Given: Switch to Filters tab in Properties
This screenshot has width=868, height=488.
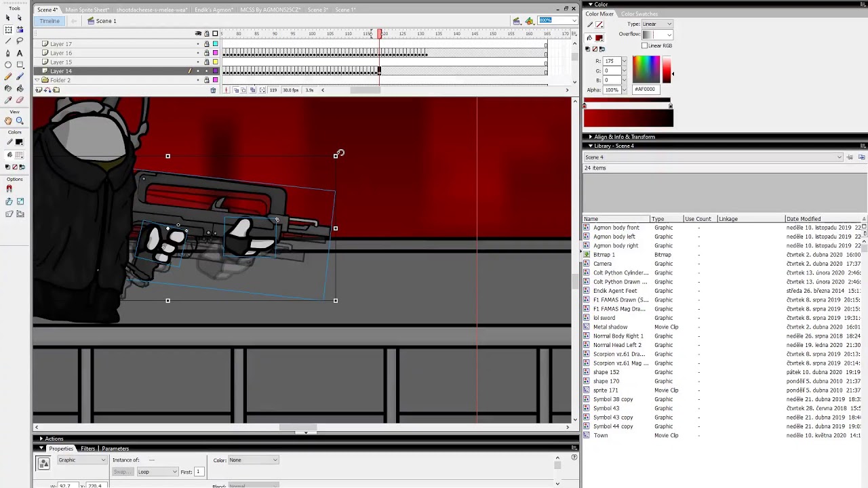Looking at the screenshot, I should 88,449.
